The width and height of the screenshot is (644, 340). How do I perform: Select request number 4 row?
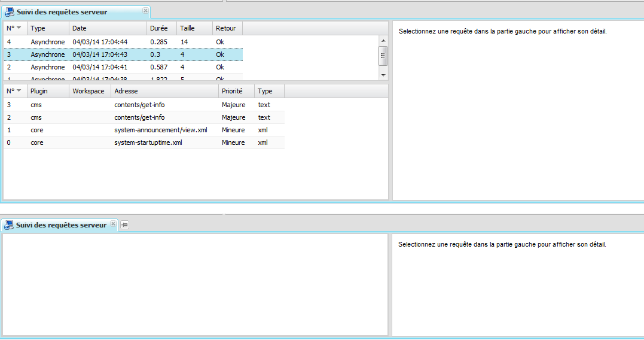click(123, 42)
